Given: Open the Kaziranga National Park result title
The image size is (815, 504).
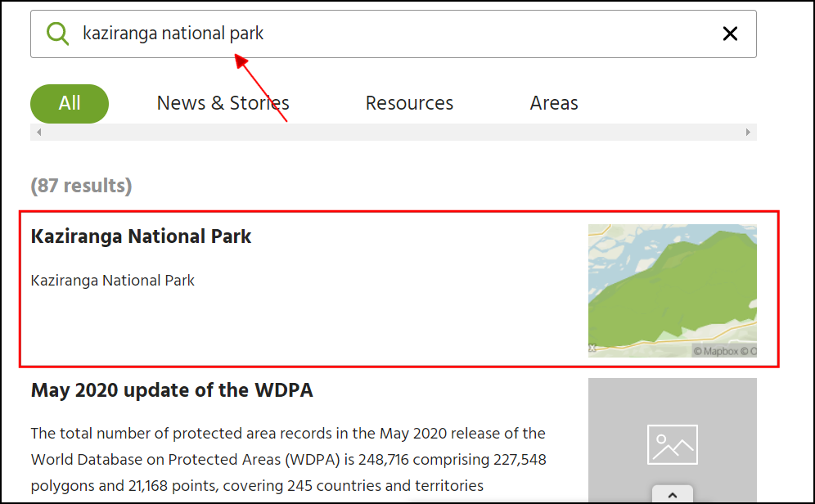Looking at the screenshot, I should [x=141, y=236].
